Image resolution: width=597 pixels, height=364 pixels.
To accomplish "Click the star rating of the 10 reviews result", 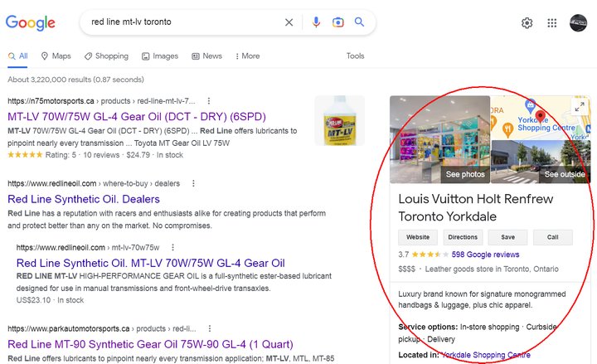I will coord(25,155).
